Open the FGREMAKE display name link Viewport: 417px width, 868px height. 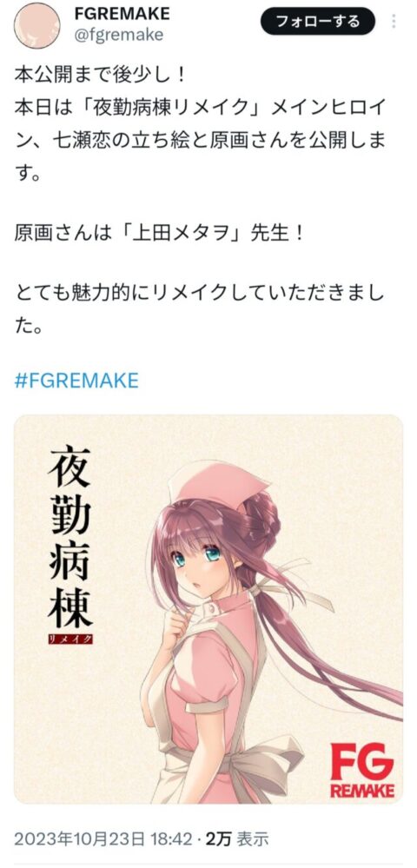click(122, 14)
